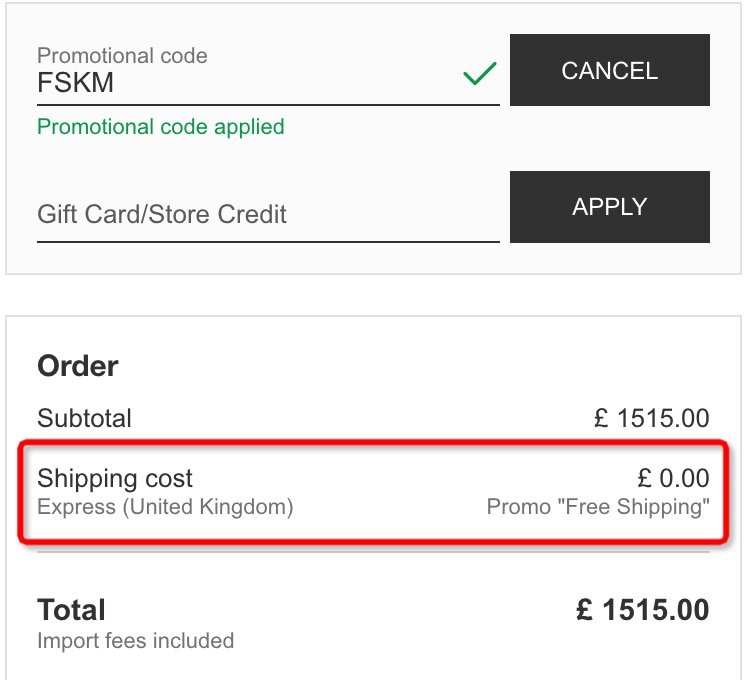Click the "Promotional code" field label
744x680 pixels.
(122, 56)
